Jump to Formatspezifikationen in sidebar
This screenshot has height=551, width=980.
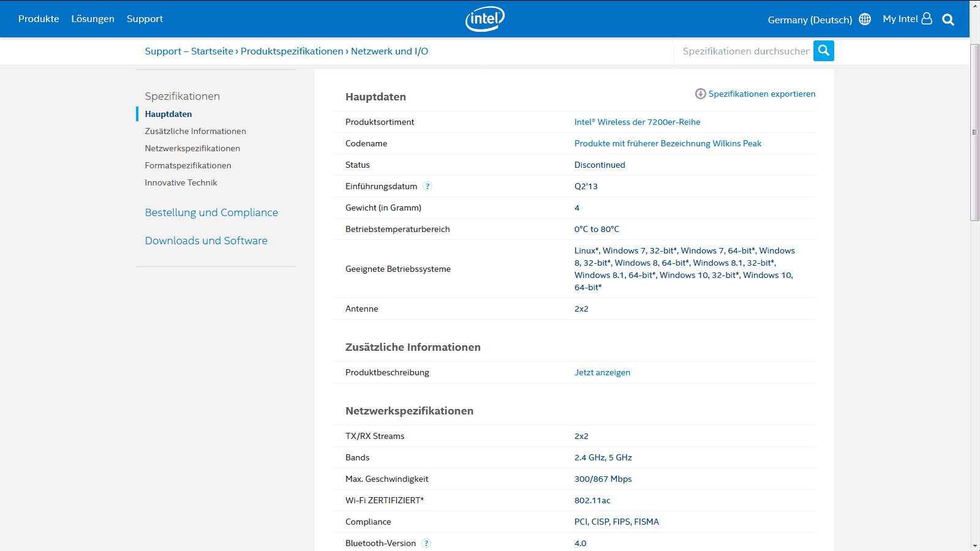tap(188, 165)
